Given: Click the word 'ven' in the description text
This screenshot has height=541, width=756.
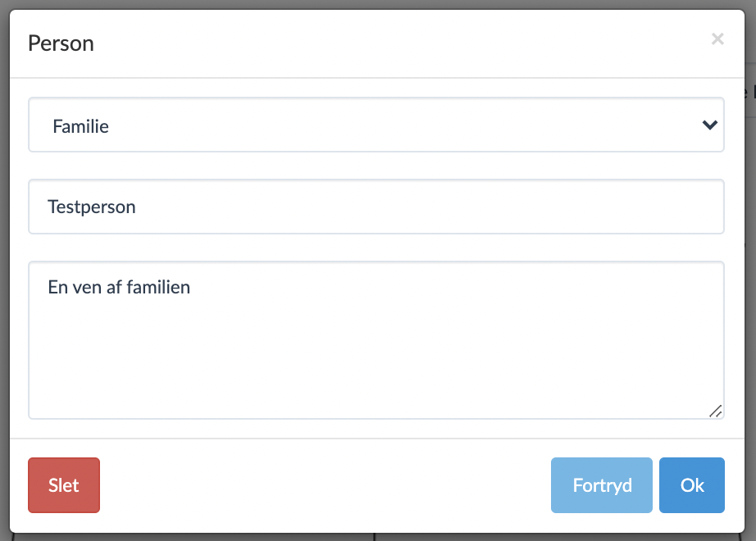Looking at the screenshot, I should click(87, 287).
